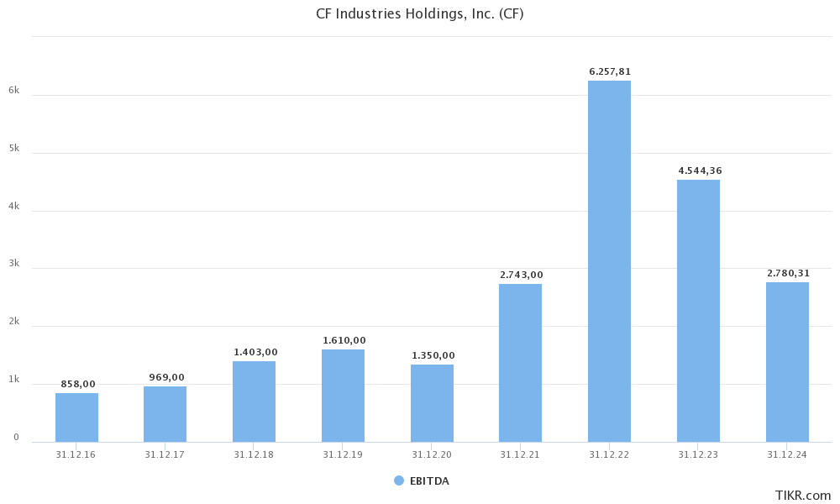840x504 pixels.
Task: Click the 31.12.24 bar
Action: (x=787, y=362)
